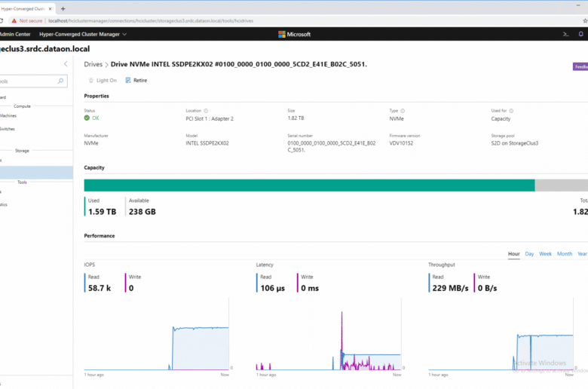Click the 58.7 k read IOPS value
The height and width of the screenshot is (389, 588).
pyautogui.click(x=100, y=288)
